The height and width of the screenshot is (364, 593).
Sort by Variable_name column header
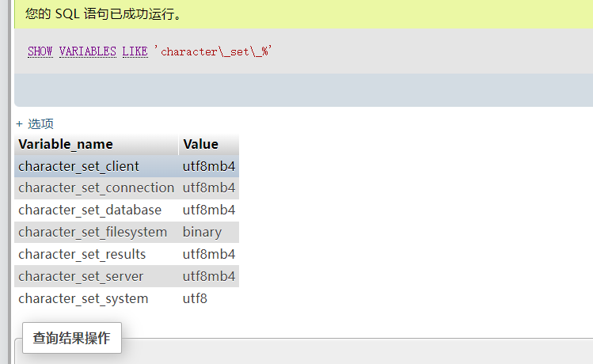tap(66, 144)
